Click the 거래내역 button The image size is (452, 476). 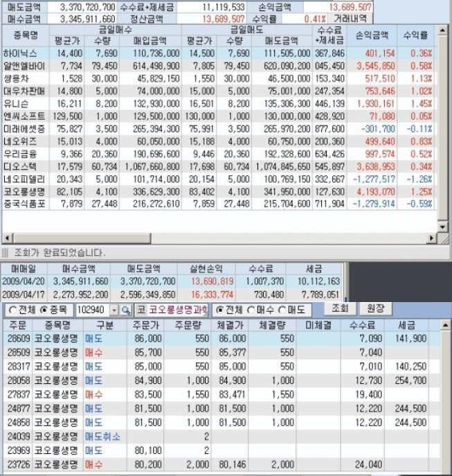[x=350, y=19]
